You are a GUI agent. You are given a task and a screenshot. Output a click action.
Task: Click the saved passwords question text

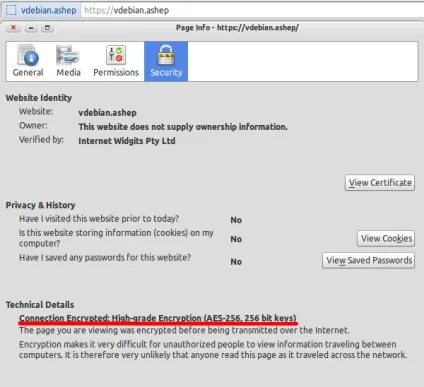(105, 257)
